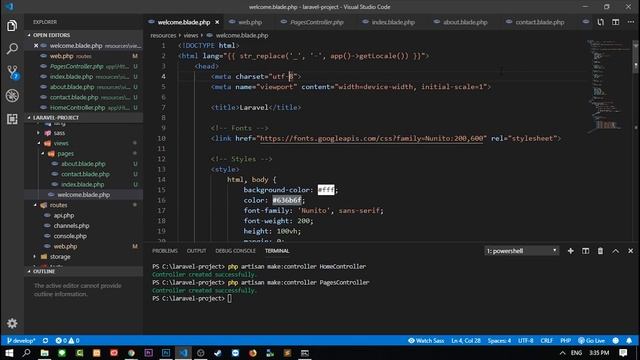The height and width of the screenshot is (360, 640).
Task: Click the views breadcrumb segment
Action: point(191,36)
